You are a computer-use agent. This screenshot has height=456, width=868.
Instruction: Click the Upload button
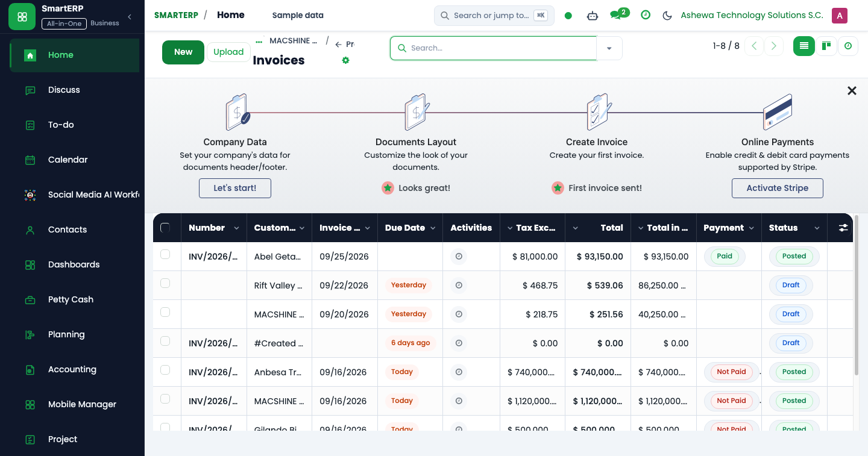coord(228,52)
